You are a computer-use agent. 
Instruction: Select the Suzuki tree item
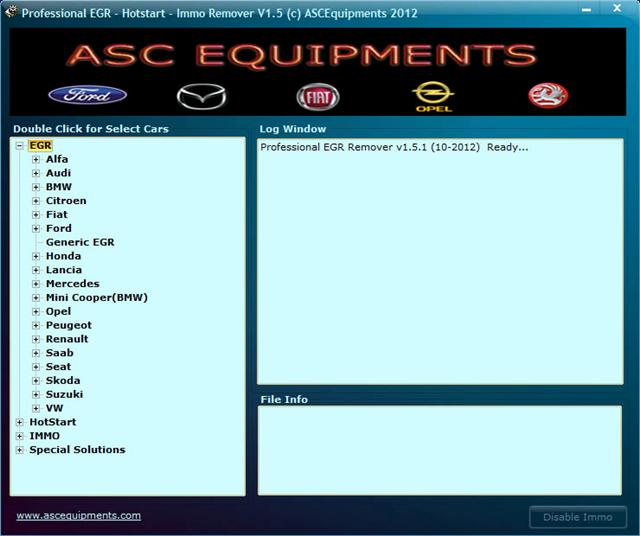click(x=64, y=394)
